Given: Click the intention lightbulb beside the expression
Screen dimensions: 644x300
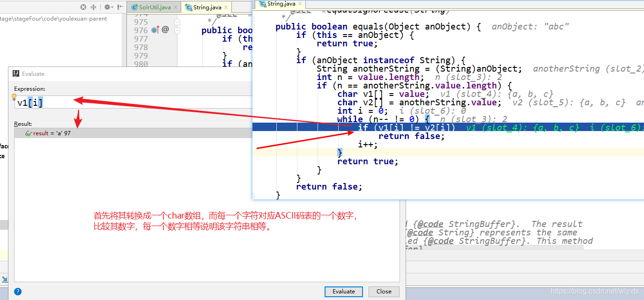Looking at the screenshot, I should 14,97.
